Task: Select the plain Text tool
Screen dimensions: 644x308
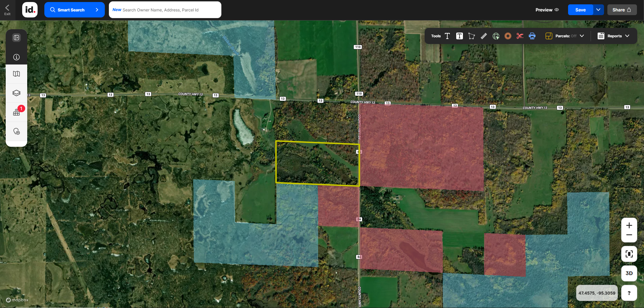Action: (447, 36)
